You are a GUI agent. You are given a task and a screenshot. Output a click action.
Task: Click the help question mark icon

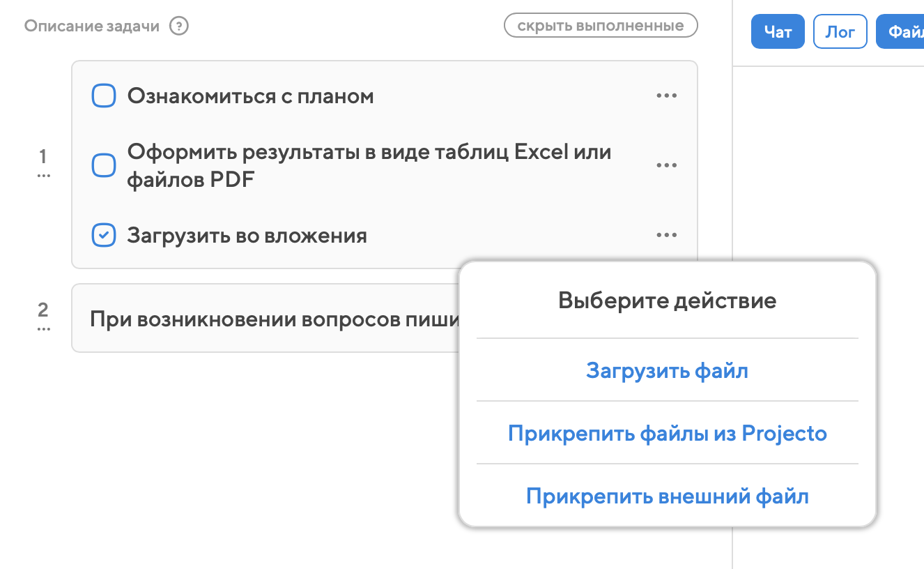(x=179, y=26)
